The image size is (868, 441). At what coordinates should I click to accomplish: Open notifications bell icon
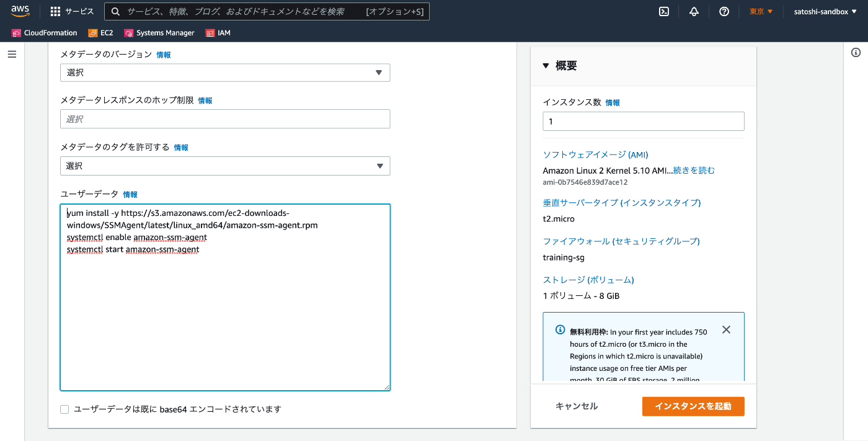point(694,11)
